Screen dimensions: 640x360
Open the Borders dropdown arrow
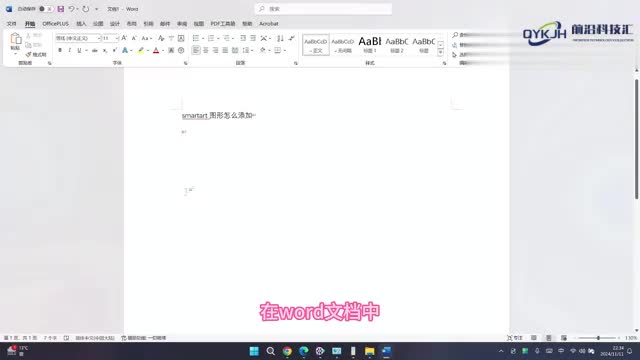284,50
